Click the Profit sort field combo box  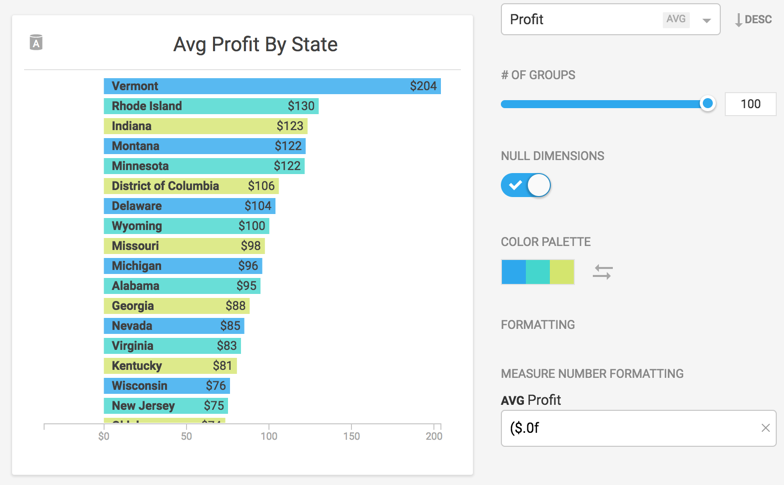(x=610, y=20)
